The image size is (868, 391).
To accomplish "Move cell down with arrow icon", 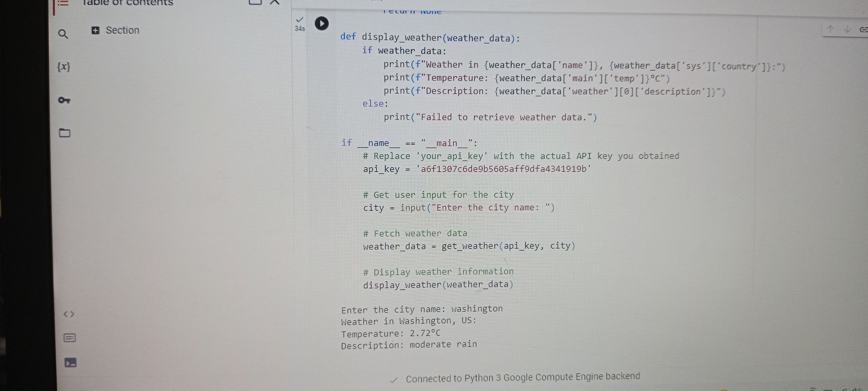I will click(x=847, y=29).
